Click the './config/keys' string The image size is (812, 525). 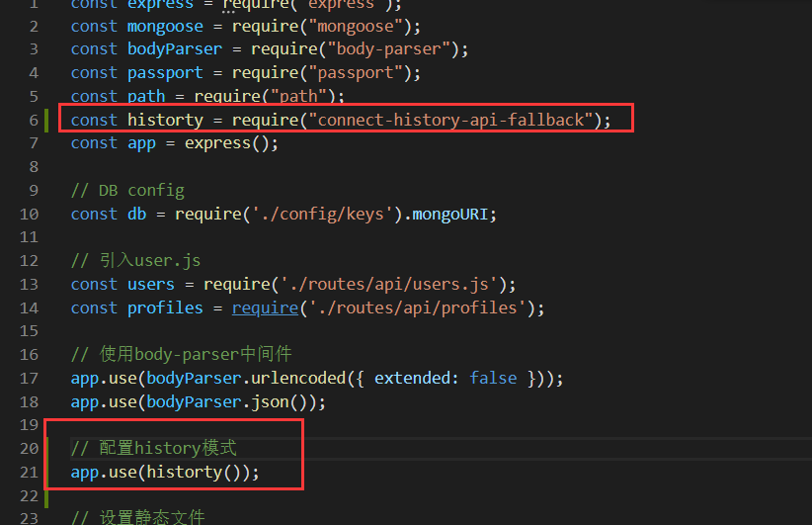click(322, 214)
